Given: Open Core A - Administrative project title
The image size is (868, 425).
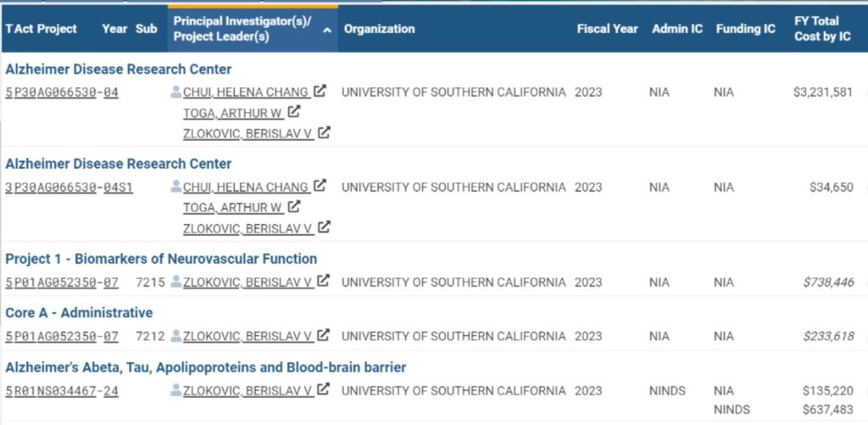Looking at the screenshot, I should pos(79,312).
